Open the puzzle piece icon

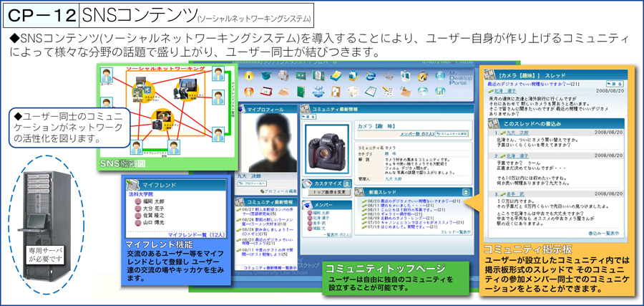[336, 92]
